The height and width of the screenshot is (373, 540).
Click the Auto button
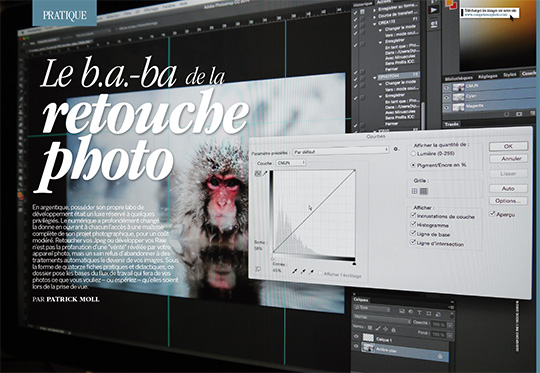click(508, 188)
